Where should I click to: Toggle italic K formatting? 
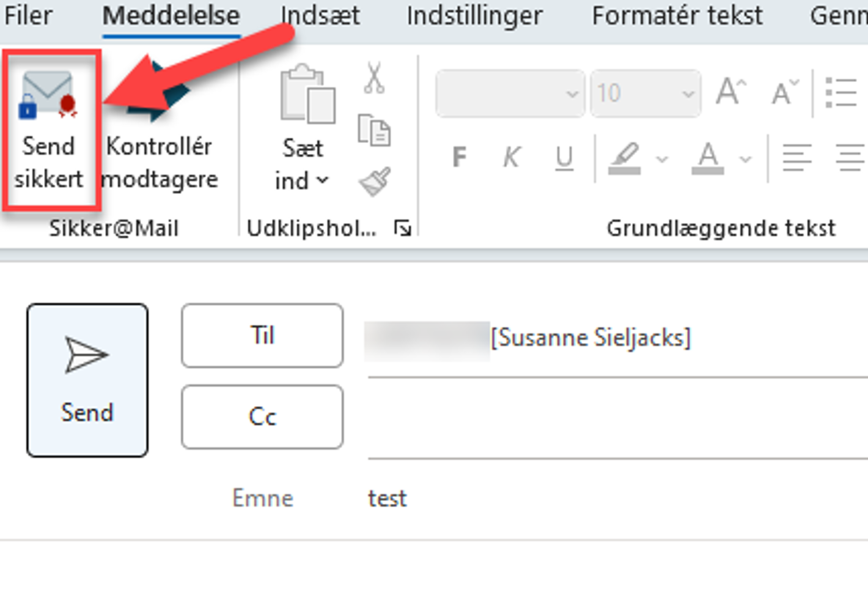tap(512, 157)
